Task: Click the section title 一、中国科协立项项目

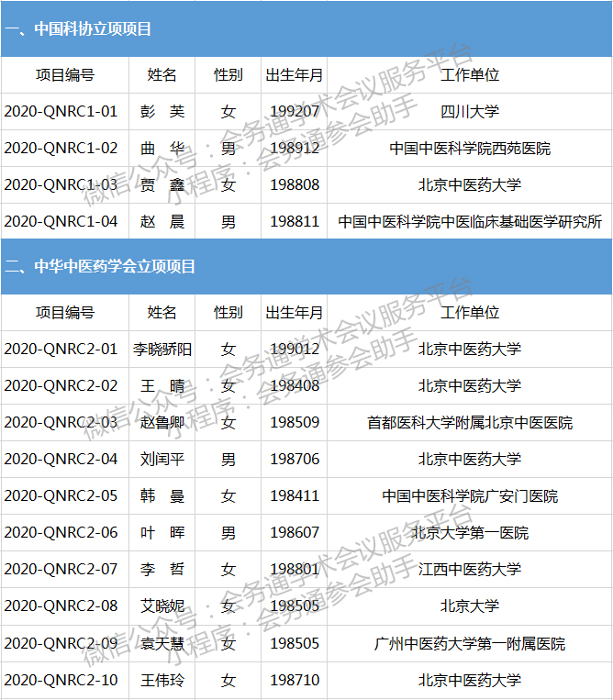Action: pyautogui.click(x=79, y=29)
